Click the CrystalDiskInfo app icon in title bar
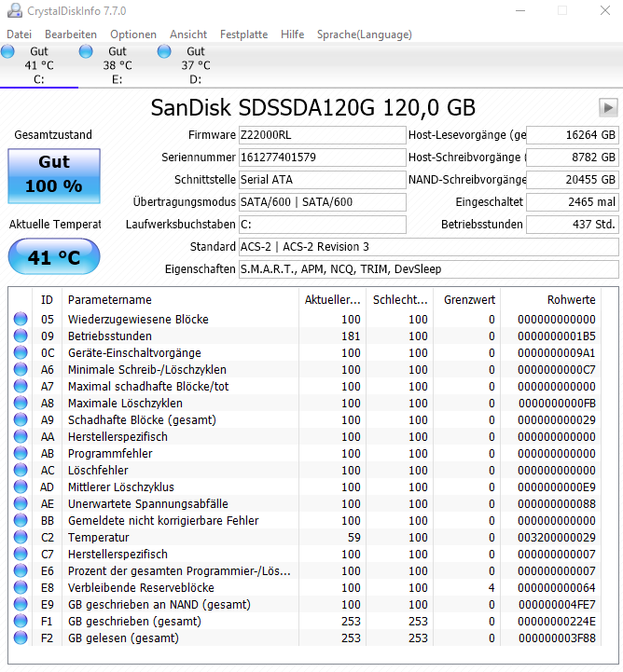The height and width of the screenshot is (672, 623). pyautogui.click(x=15, y=10)
